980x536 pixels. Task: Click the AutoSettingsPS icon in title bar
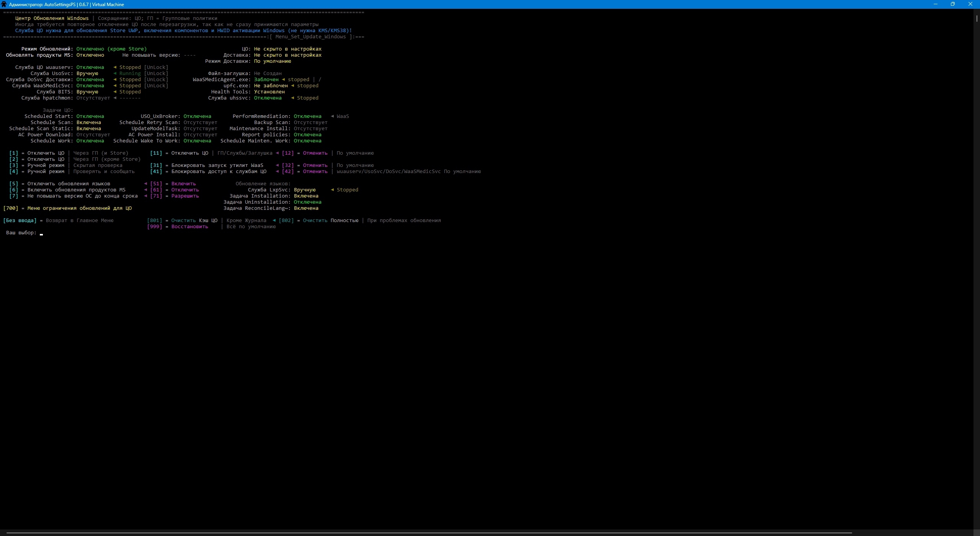(4, 4)
